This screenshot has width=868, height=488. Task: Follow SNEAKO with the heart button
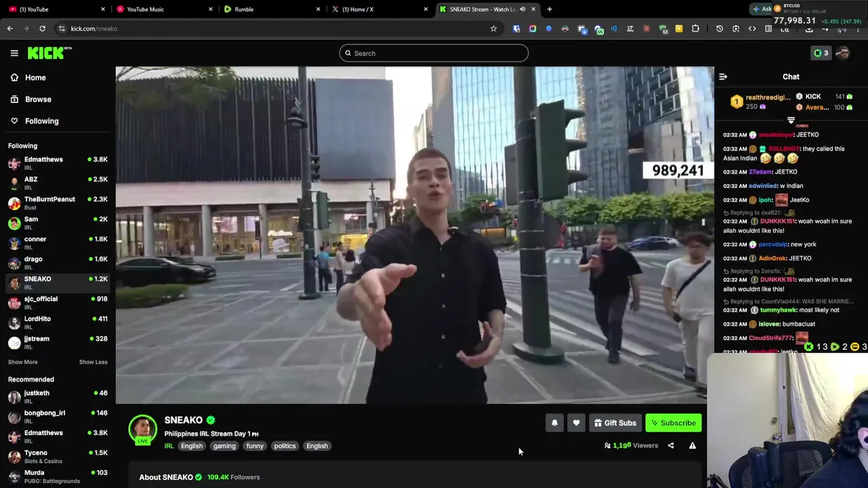click(576, 423)
